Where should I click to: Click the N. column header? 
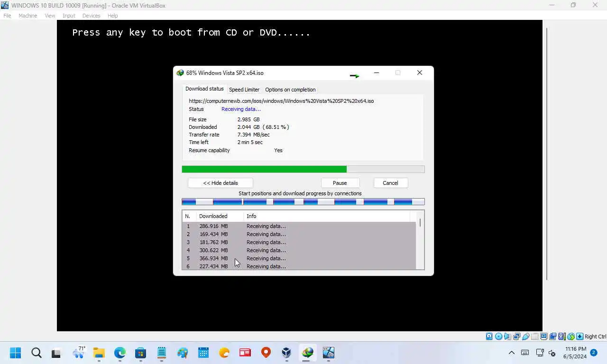[x=189, y=216]
